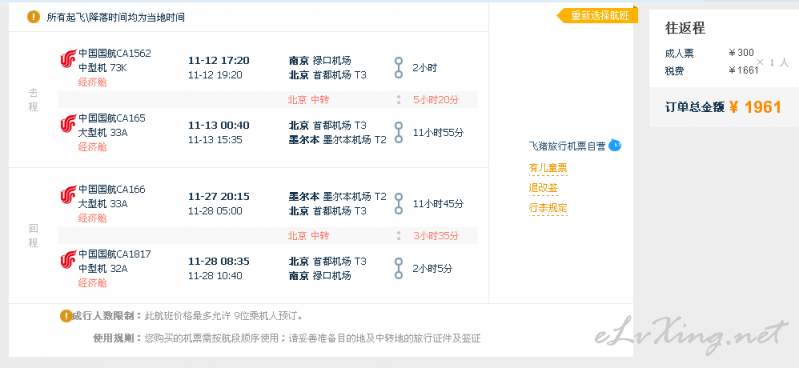Click aircraft type 中型机 73K
799x368 pixels.
(x=102, y=67)
